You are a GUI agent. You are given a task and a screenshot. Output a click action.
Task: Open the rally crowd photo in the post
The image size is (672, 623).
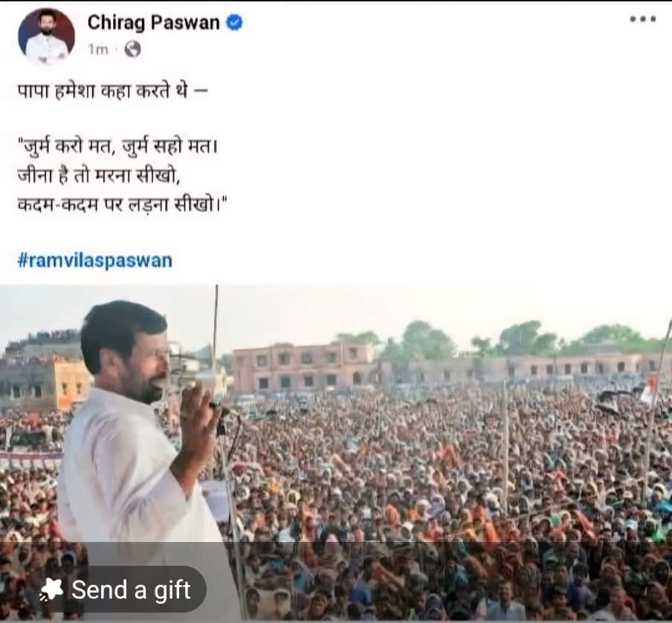[x=336, y=452]
